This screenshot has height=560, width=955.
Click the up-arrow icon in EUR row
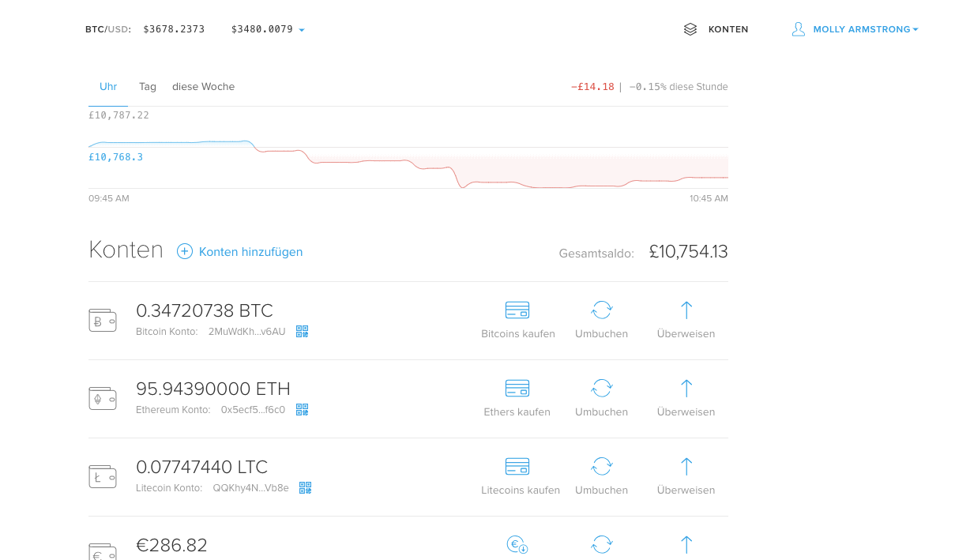point(686,544)
